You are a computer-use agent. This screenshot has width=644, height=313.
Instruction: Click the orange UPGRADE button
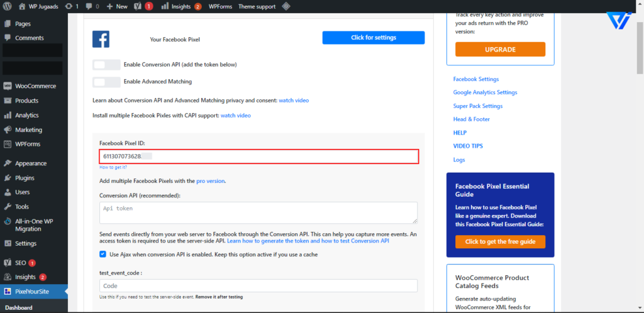tap(500, 49)
